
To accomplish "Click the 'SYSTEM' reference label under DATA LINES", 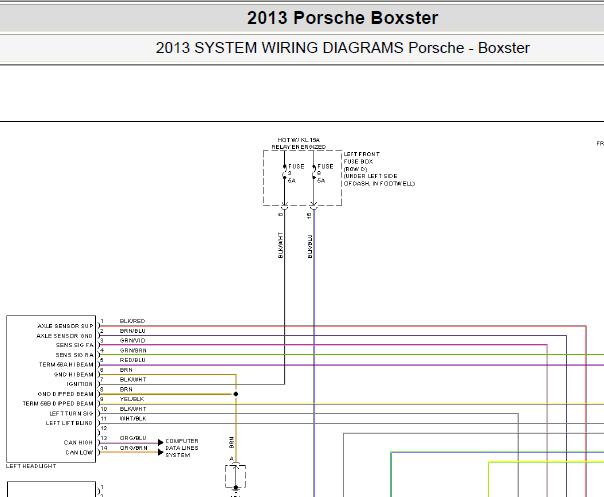I will coord(178,455).
